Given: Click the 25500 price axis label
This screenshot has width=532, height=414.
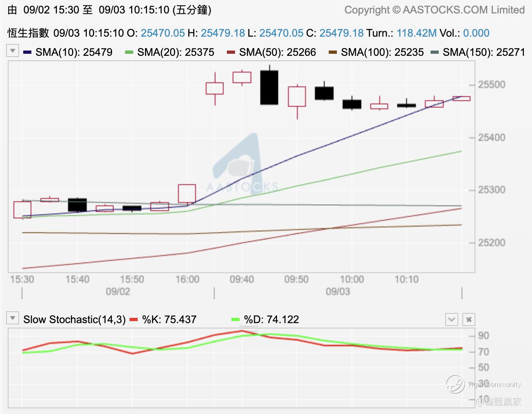Looking at the screenshot, I should pos(491,85).
